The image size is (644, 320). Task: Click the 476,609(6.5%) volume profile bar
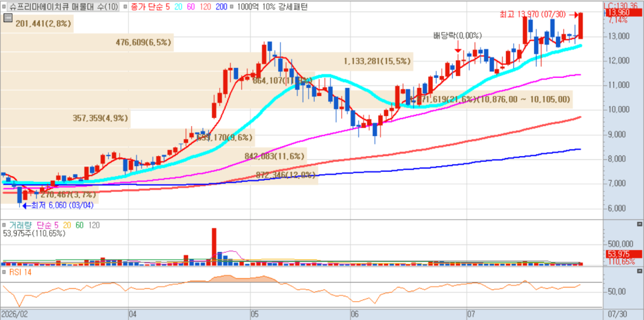[x=87, y=42]
